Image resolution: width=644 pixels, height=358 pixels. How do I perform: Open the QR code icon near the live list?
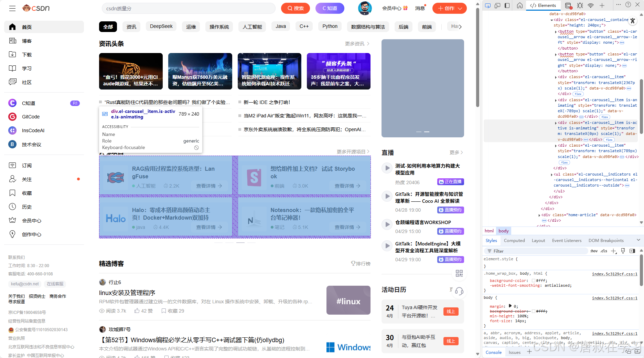[459, 273]
